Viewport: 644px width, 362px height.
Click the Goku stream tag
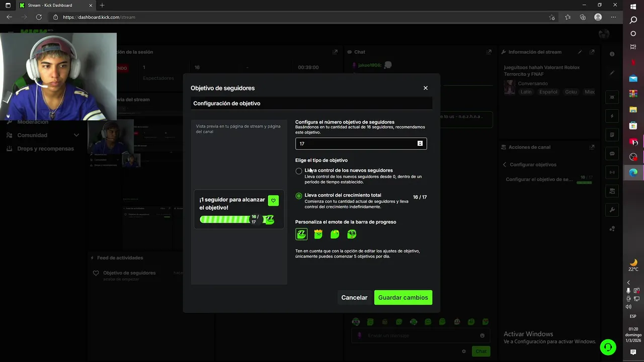point(571,92)
